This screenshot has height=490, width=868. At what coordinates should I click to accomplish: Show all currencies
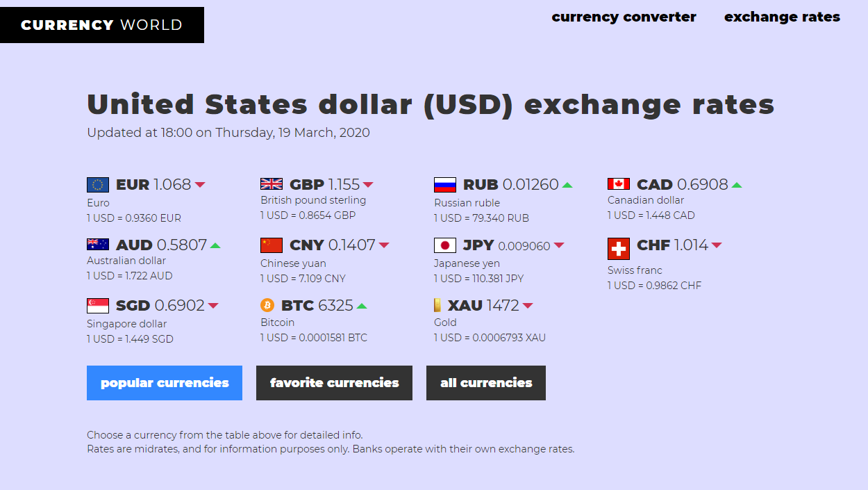485,382
